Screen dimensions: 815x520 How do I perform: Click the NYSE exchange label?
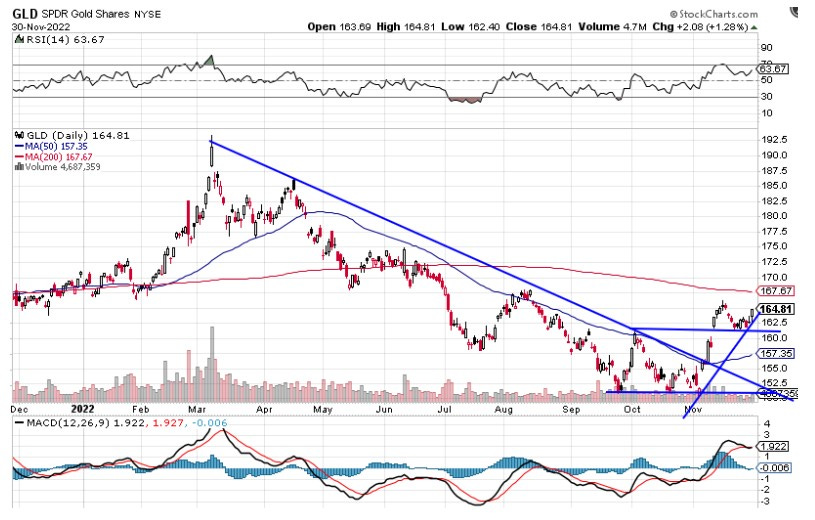click(148, 15)
